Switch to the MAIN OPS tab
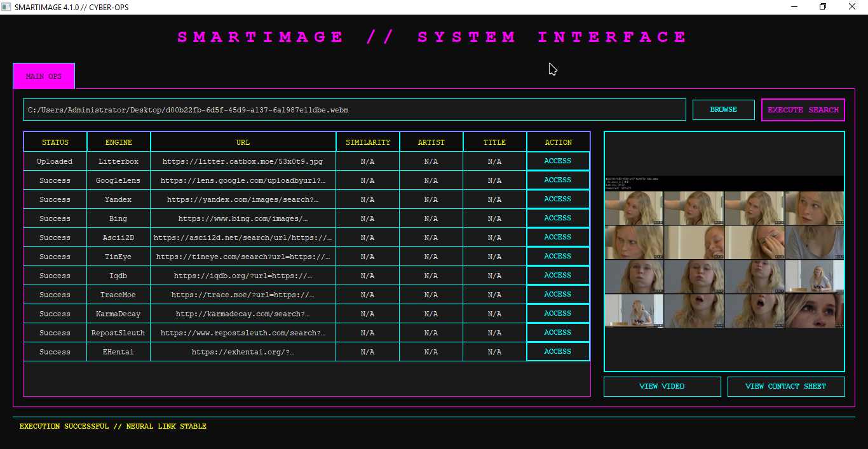868x449 pixels. [x=44, y=76]
